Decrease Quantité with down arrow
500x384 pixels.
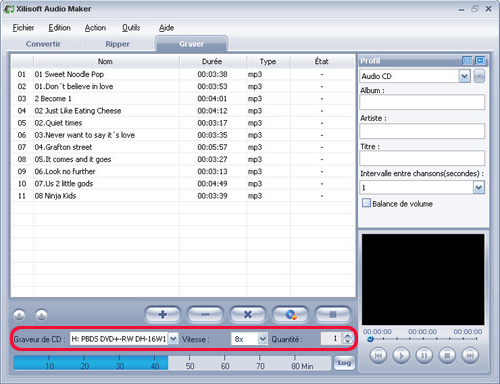click(x=347, y=342)
